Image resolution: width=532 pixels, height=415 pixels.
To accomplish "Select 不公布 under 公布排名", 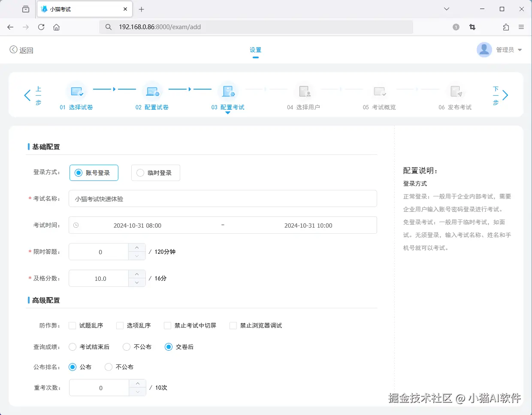I will [x=108, y=367].
